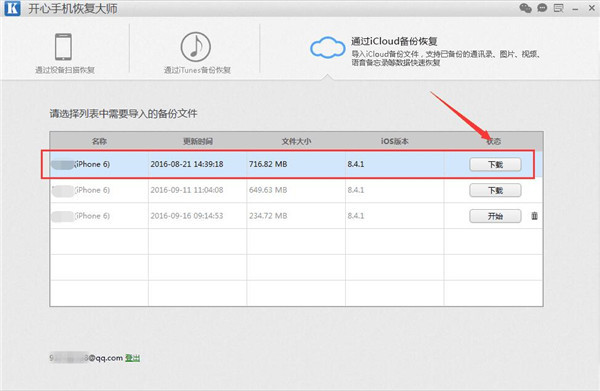Screen dimensions: 600x391
Task: Click the 8.4.1 version in the 649.63 MB row
Action: (355, 190)
